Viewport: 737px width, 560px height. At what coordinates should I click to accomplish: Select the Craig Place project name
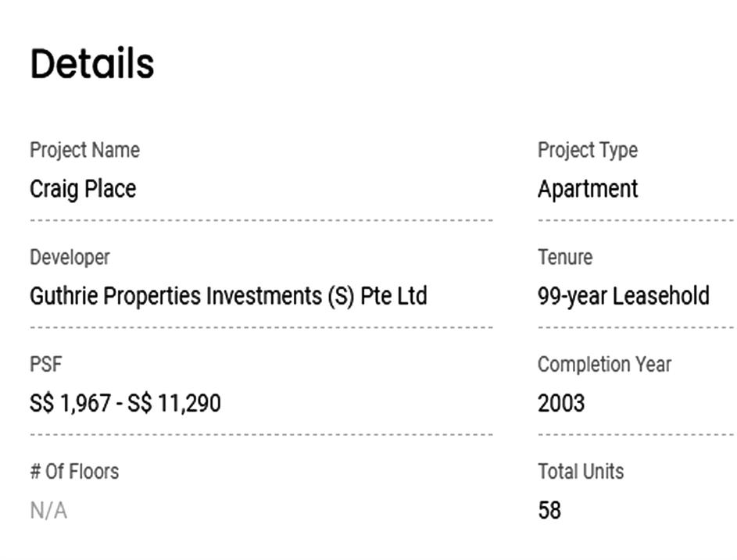(83, 189)
